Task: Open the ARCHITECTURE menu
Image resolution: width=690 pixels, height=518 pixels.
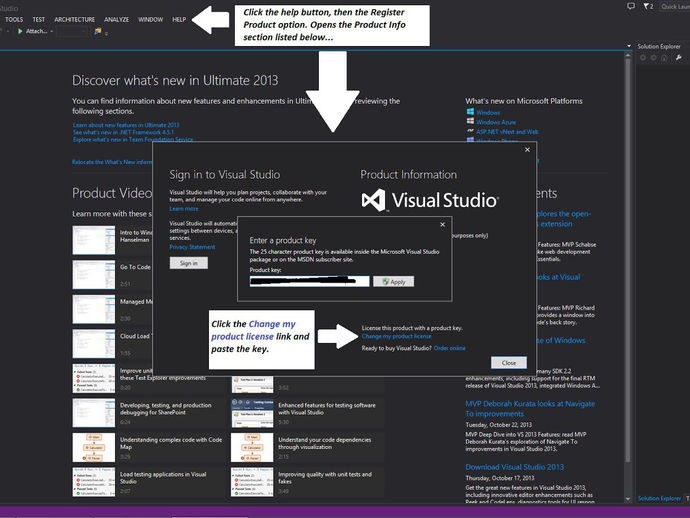Action: 74,19
